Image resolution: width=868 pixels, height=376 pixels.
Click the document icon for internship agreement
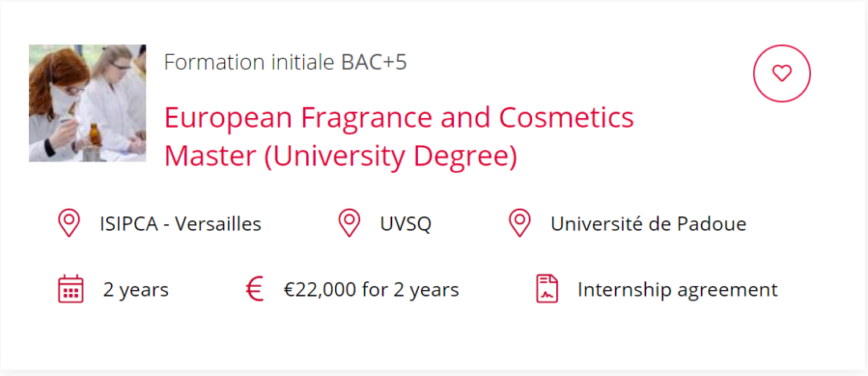click(x=547, y=289)
